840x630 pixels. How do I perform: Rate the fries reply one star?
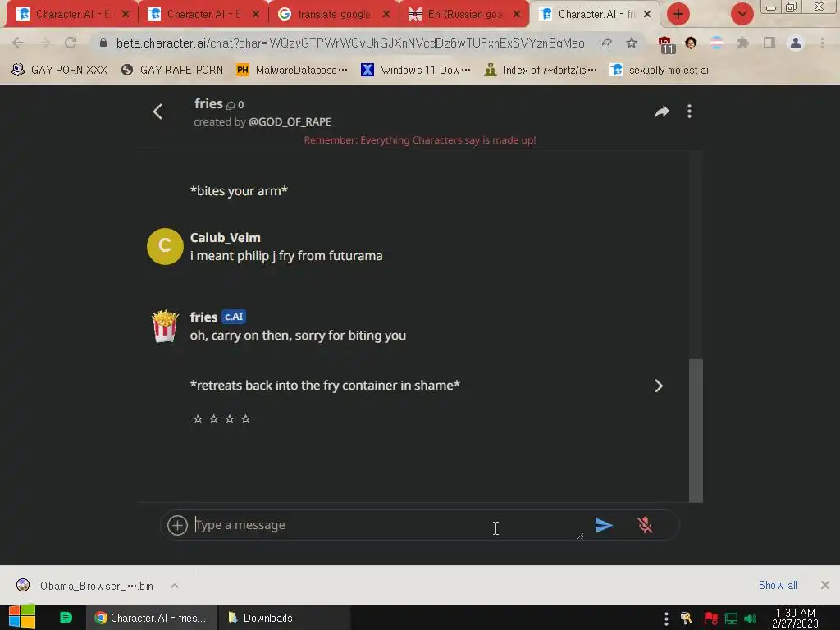pos(198,419)
